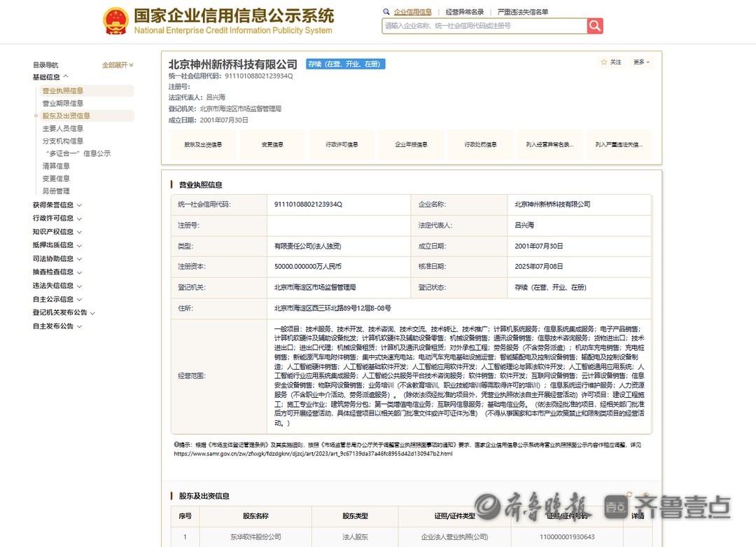Viewport: 756px width, 547px height.
Task: Click the blue 存续（在营、开业、在册）status badge
Action: click(346, 64)
